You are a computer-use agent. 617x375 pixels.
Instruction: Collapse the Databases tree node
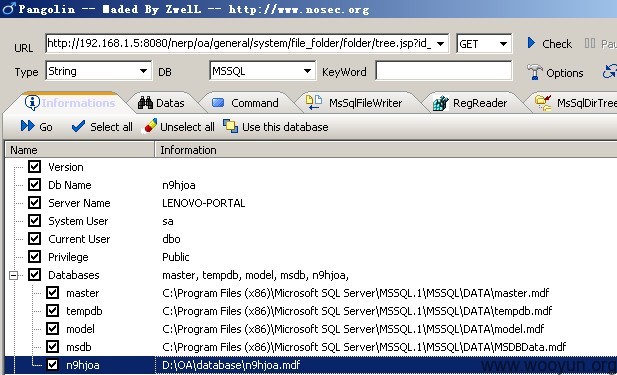pyautogui.click(x=13, y=275)
